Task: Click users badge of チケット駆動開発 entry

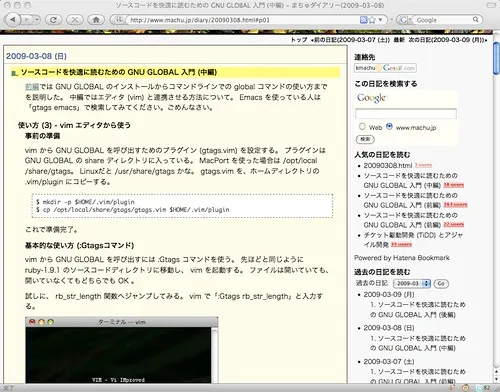Action: click(401, 245)
